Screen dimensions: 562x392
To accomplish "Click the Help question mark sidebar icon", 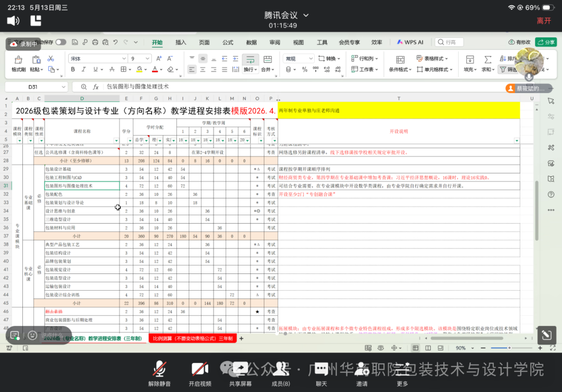I will 551,194.
